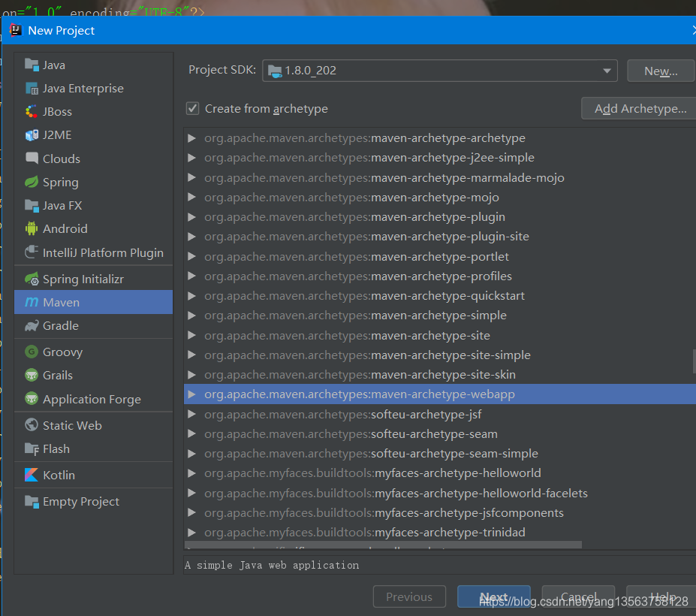Select the maven-archetype-site row
Viewport: 696px width, 616px height.
(440, 335)
